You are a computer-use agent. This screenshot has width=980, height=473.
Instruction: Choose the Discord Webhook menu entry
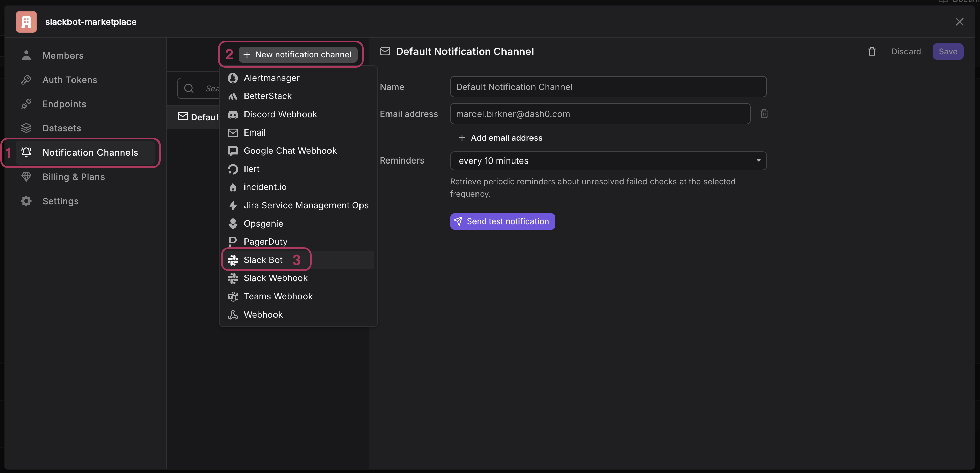click(x=298, y=114)
